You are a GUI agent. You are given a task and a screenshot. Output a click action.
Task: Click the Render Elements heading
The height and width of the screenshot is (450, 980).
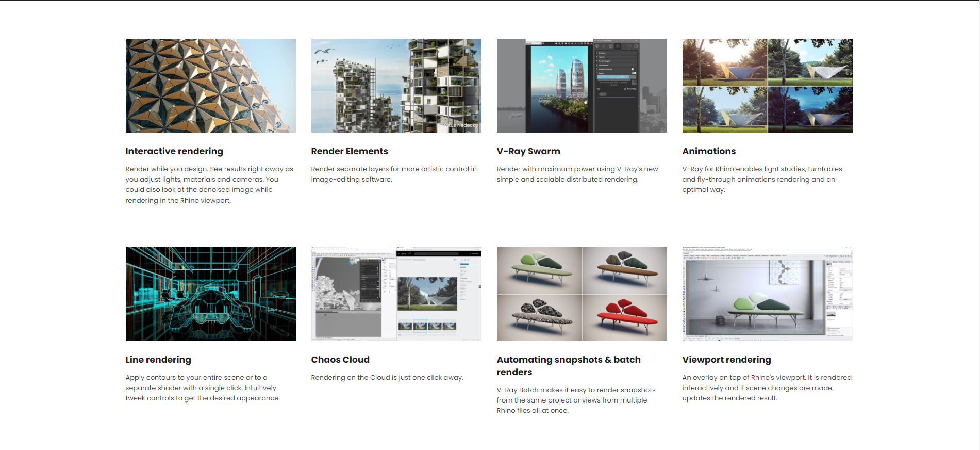(350, 151)
